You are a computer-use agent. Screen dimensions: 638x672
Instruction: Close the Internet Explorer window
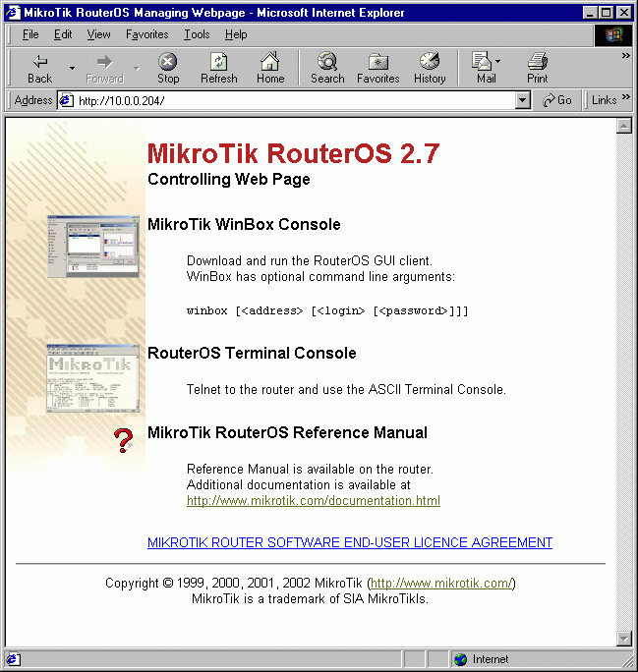[x=624, y=13]
